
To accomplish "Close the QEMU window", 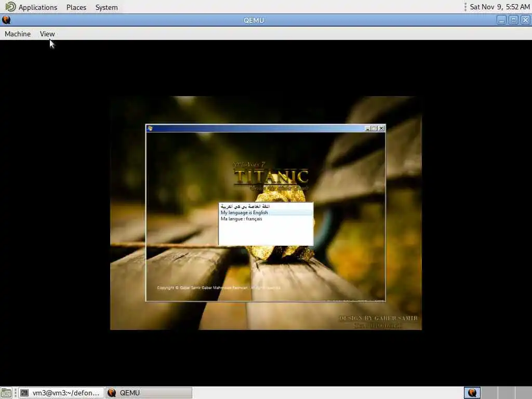I will [x=525, y=20].
